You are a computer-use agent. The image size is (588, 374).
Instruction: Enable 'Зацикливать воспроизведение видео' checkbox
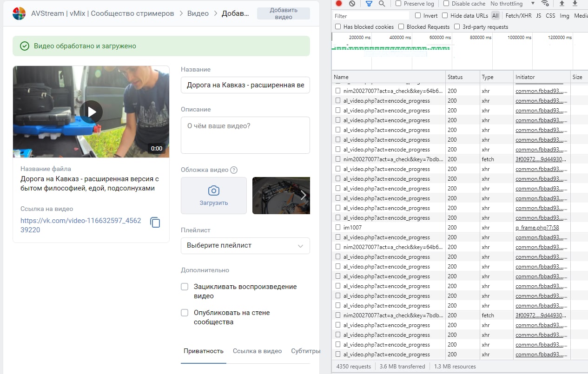coord(185,287)
